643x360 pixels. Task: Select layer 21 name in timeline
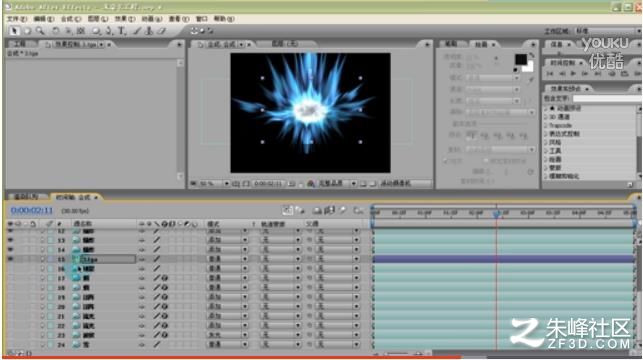[x=89, y=316]
